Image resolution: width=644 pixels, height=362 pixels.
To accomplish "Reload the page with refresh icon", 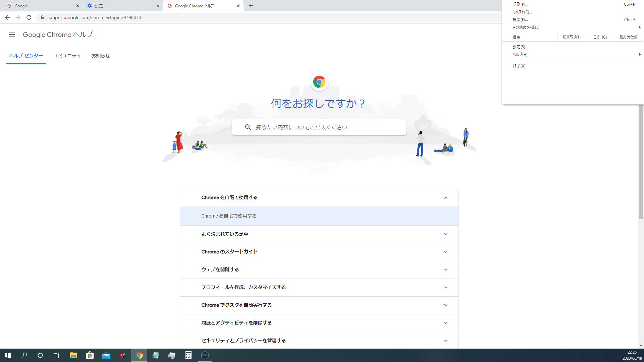I will click(x=29, y=17).
